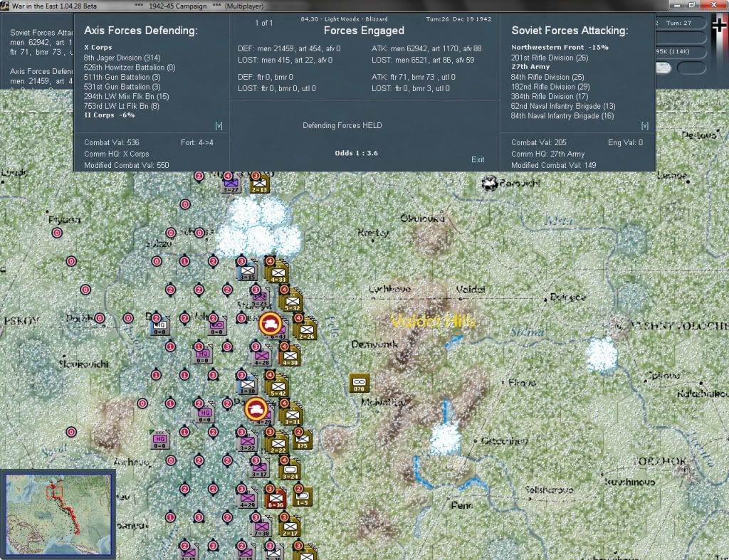Screen dimensions: 729x560
Task: Click the '201st Rifle Division (26)' entry
Action: (x=550, y=58)
